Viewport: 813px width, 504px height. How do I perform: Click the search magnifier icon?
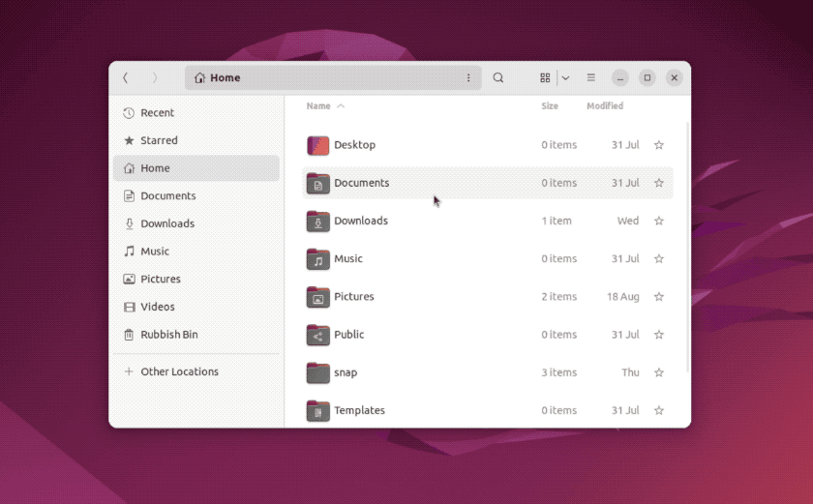pyautogui.click(x=498, y=77)
